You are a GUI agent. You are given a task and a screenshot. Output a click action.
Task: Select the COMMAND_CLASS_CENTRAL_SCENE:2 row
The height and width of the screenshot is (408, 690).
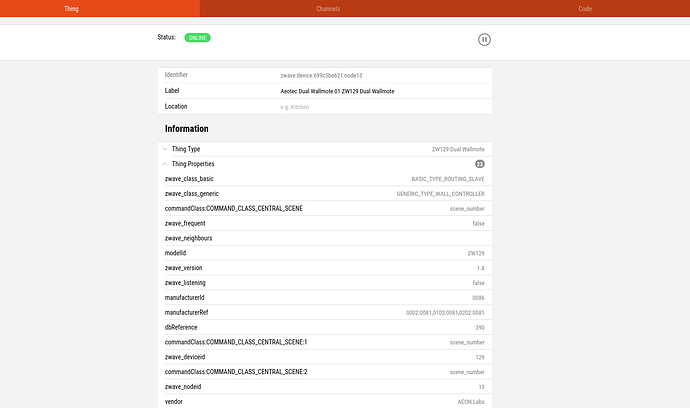click(x=325, y=372)
